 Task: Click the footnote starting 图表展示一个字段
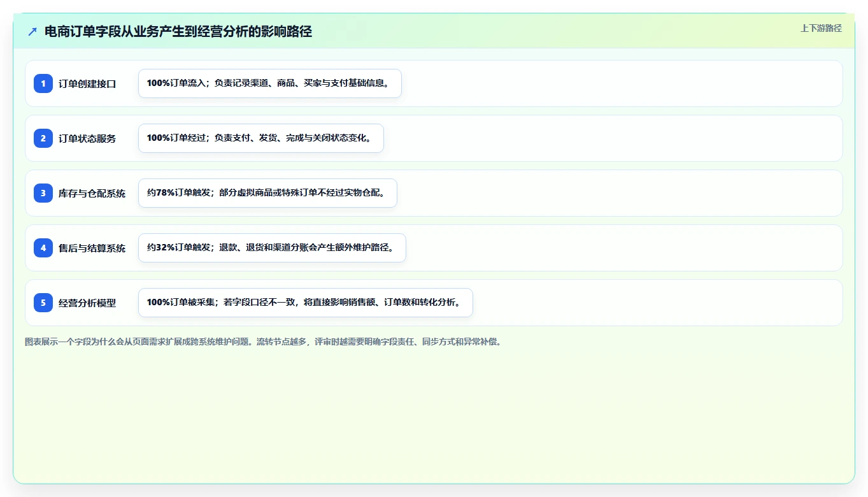click(x=263, y=342)
